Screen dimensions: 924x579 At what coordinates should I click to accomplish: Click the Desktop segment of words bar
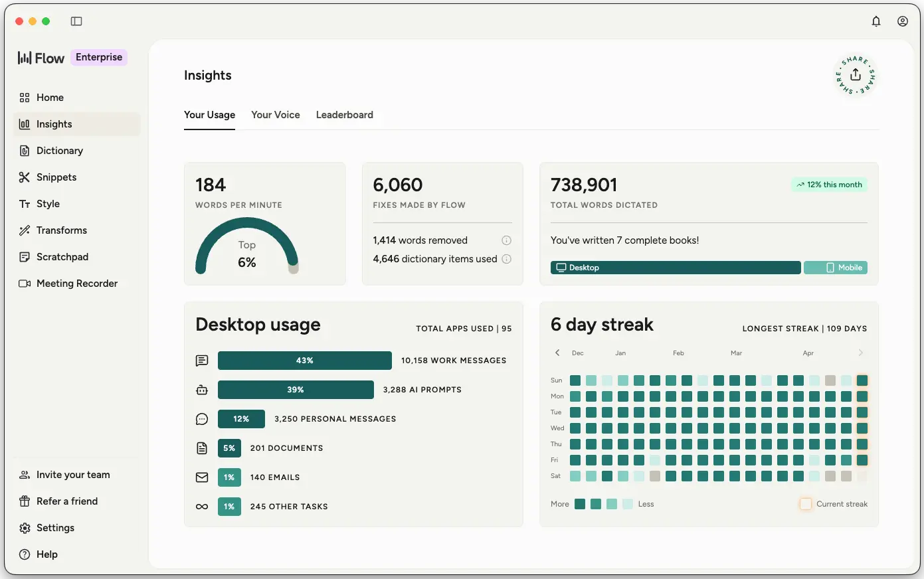point(676,268)
